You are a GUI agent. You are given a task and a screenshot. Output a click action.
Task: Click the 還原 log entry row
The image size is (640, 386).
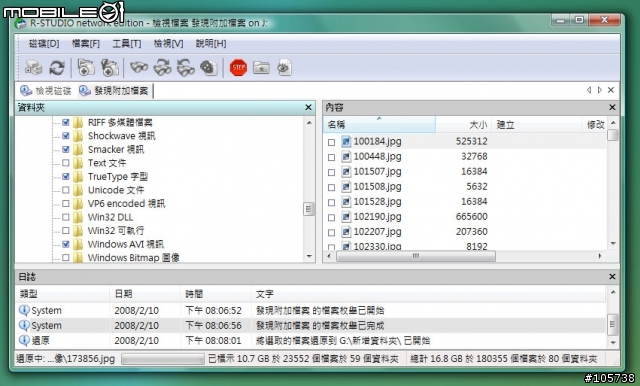311,341
